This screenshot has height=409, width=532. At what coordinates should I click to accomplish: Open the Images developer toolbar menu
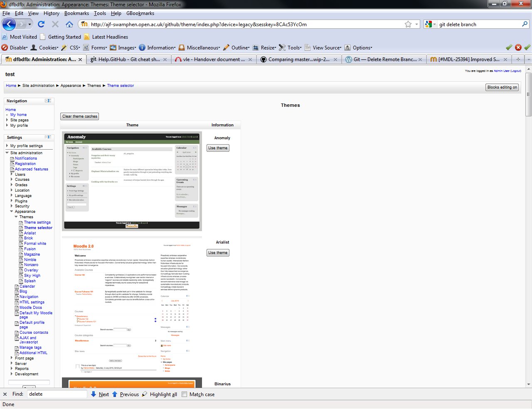(x=123, y=47)
